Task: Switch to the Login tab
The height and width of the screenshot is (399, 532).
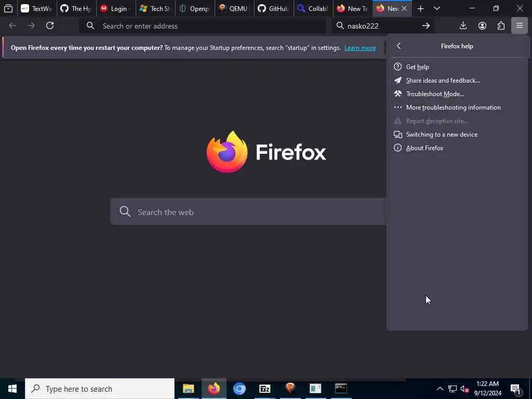Action: pyautogui.click(x=116, y=8)
